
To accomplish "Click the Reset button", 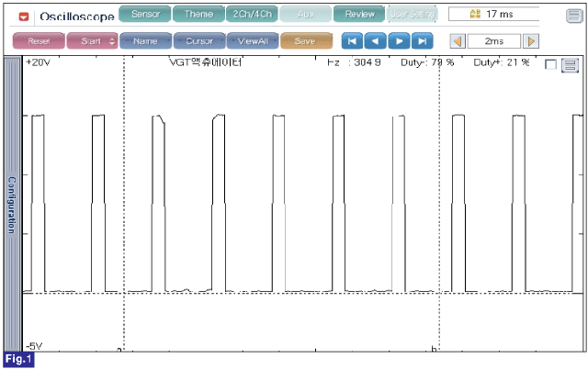I will [x=39, y=41].
